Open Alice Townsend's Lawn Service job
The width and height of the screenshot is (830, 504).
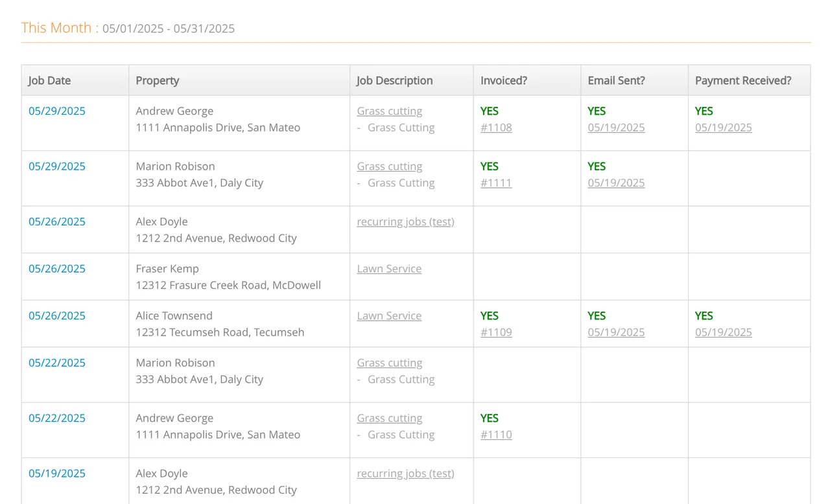coord(389,315)
